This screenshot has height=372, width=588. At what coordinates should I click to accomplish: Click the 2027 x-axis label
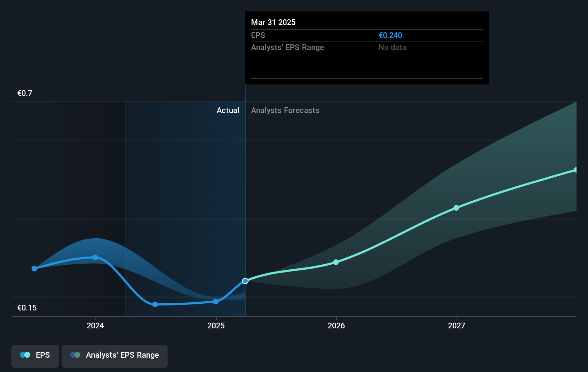tap(457, 325)
